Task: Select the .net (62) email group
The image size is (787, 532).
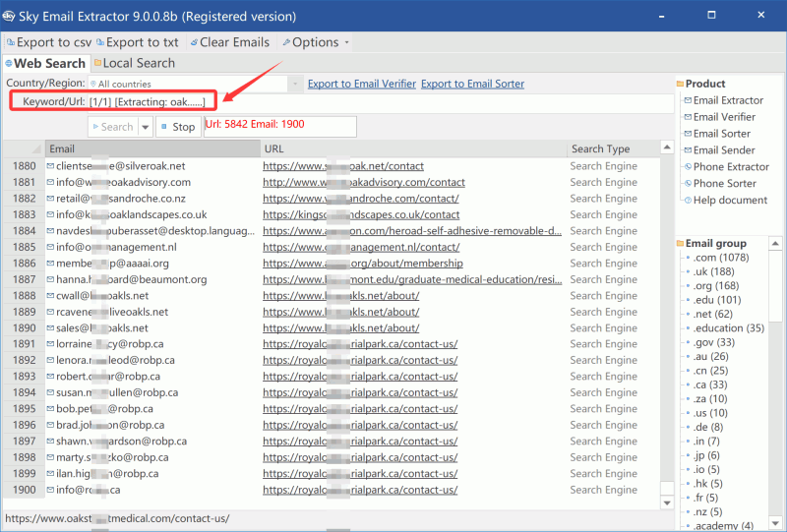Action: coord(712,314)
